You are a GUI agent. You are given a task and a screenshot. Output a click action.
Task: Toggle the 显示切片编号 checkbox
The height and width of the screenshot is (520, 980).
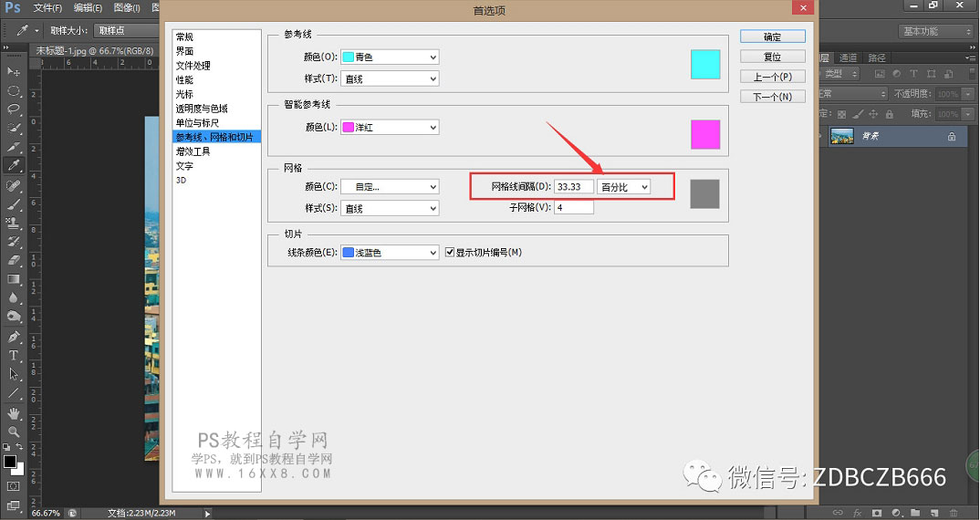point(449,253)
